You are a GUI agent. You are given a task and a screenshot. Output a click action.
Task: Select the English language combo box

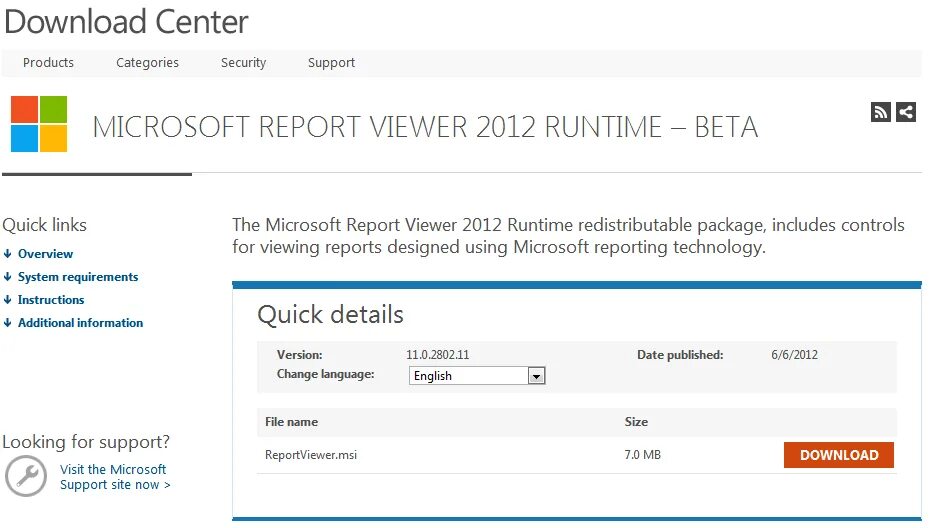point(477,376)
